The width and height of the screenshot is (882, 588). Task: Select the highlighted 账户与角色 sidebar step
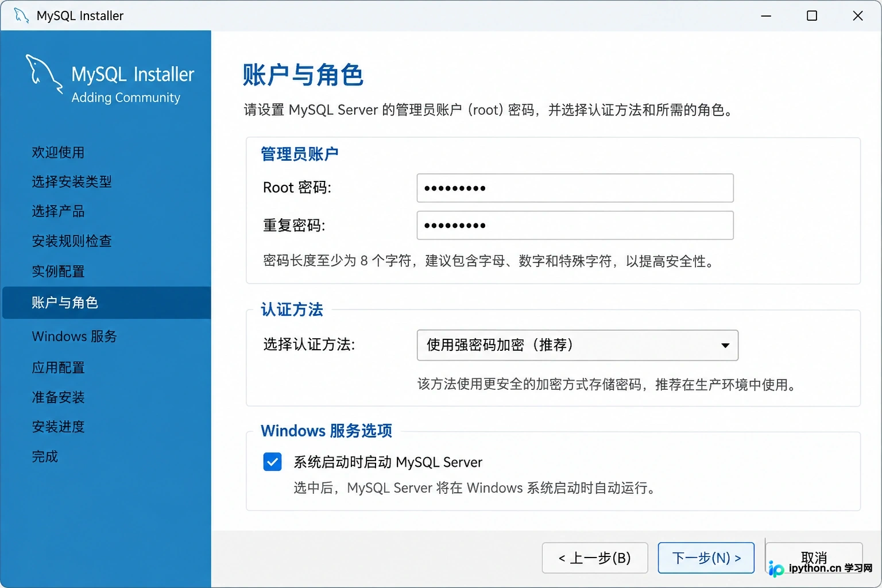107,303
